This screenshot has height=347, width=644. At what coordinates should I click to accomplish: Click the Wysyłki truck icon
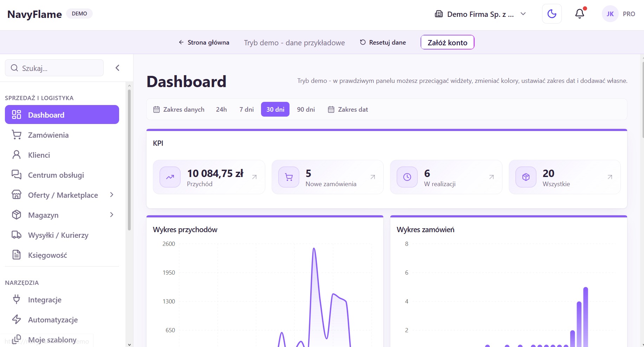point(17,235)
